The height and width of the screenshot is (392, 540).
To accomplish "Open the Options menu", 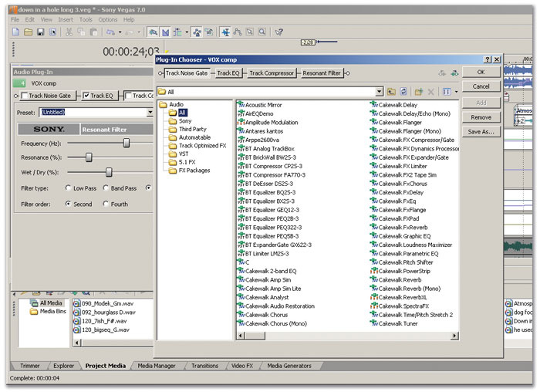I will click(108, 19).
